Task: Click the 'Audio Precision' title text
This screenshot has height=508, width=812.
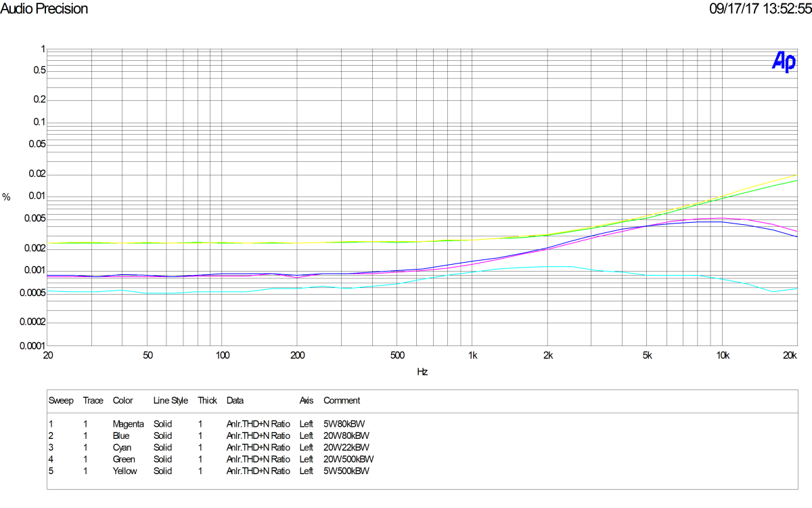Action: tap(44, 9)
